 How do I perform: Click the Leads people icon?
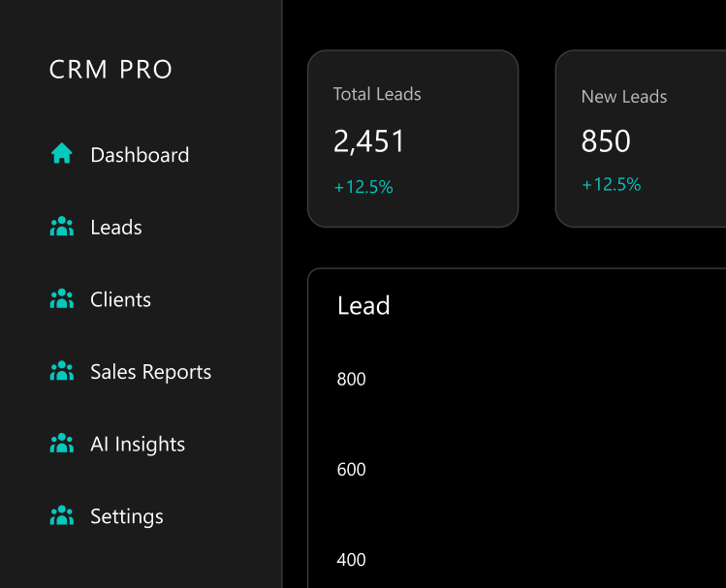[62, 228]
